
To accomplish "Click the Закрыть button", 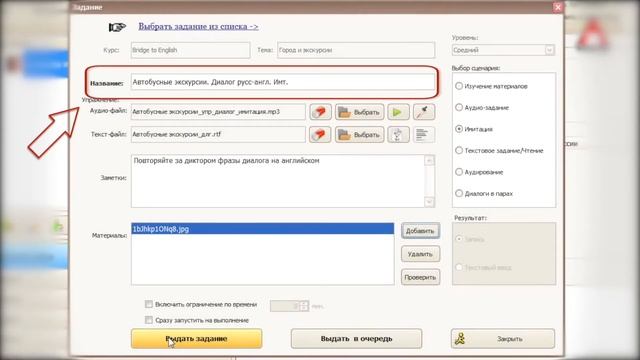I will [x=503, y=339].
